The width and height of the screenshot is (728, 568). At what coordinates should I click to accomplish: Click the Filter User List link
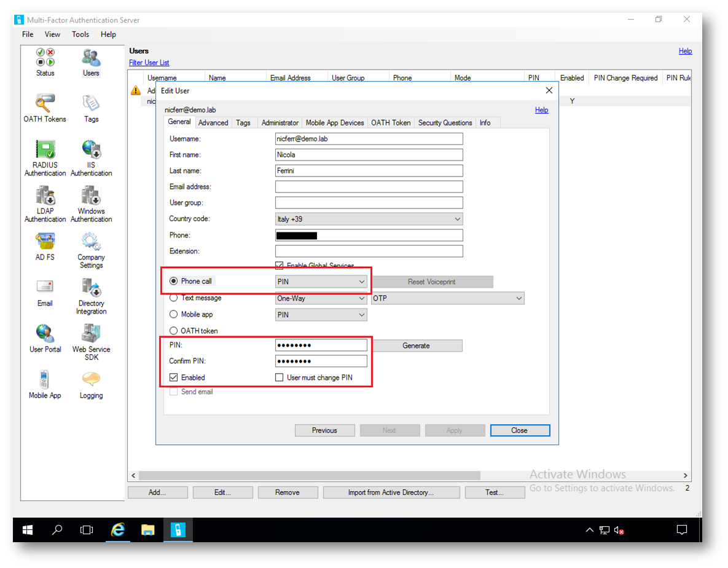pyautogui.click(x=149, y=63)
